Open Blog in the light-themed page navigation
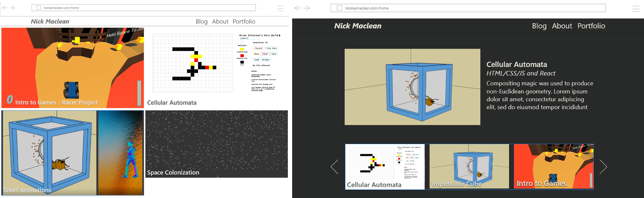Image resolution: width=644 pixels, height=198 pixels. 202,21
